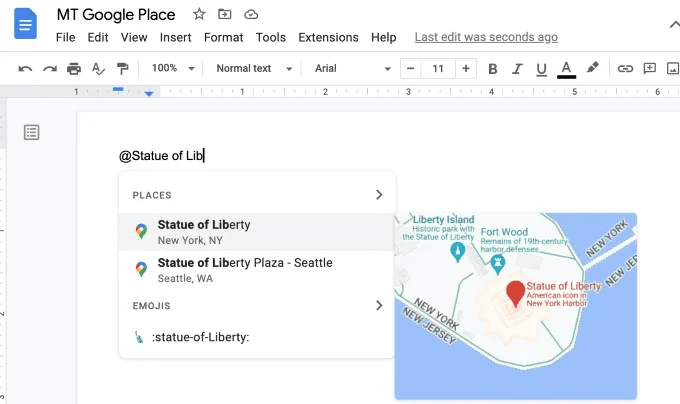Image resolution: width=680 pixels, height=404 pixels.
Task: Open the highlight color tool
Action: tap(592, 68)
